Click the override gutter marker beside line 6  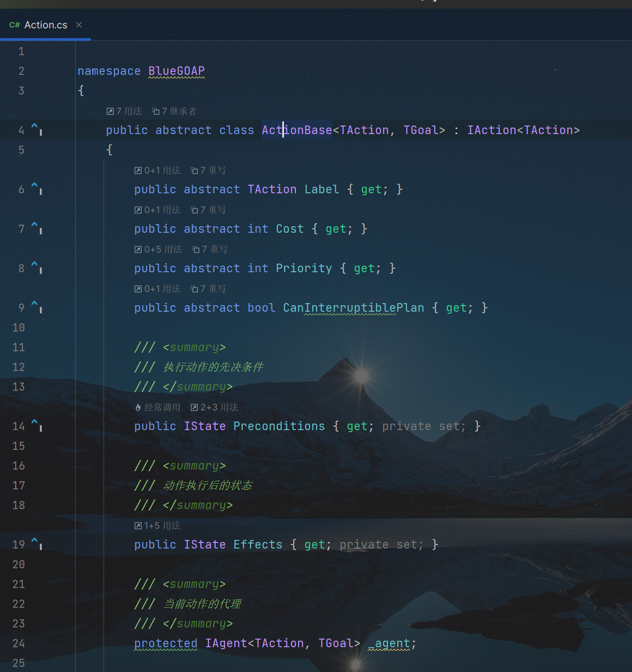[x=37, y=188]
